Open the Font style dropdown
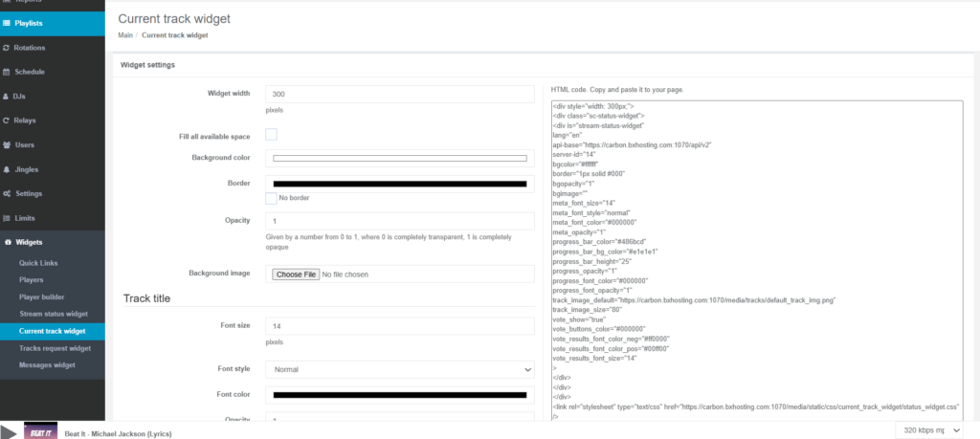The width and height of the screenshot is (980, 439). click(399, 369)
